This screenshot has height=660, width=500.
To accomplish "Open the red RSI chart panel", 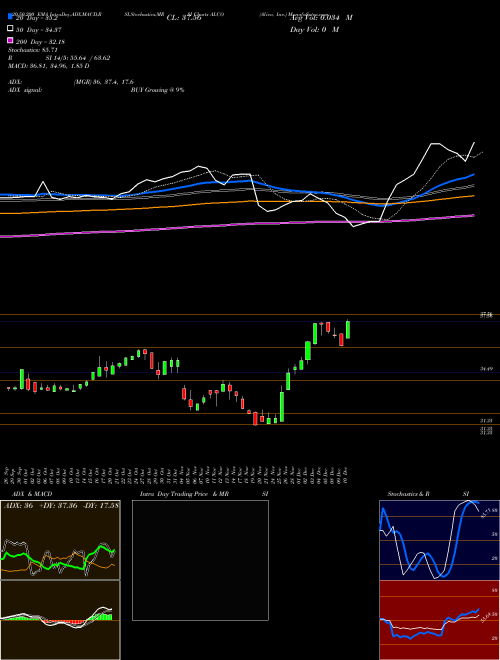I will click(439, 620).
